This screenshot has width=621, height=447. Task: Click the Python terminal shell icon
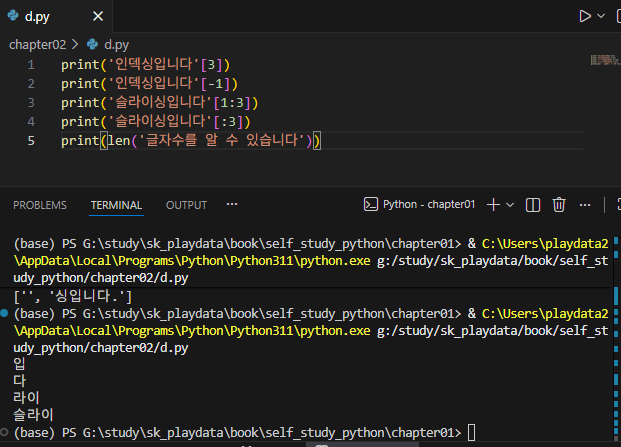(x=371, y=204)
